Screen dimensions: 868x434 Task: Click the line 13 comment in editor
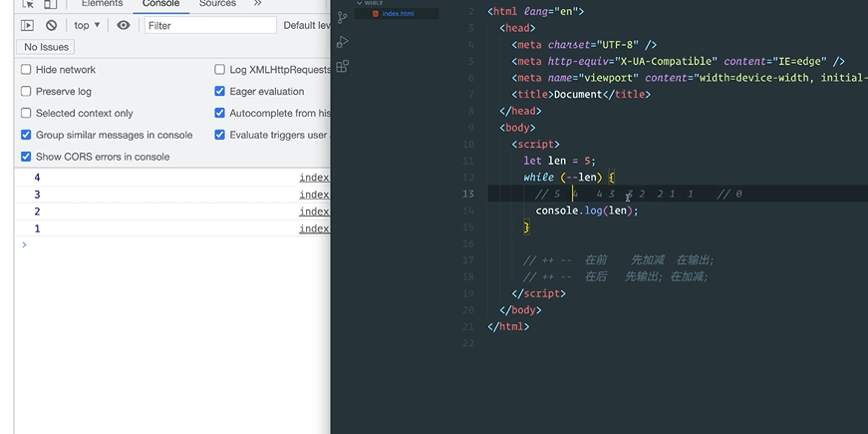tap(638, 194)
